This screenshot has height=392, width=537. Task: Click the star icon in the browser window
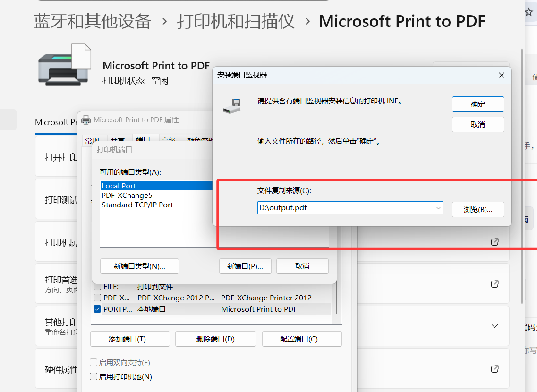click(529, 12)
